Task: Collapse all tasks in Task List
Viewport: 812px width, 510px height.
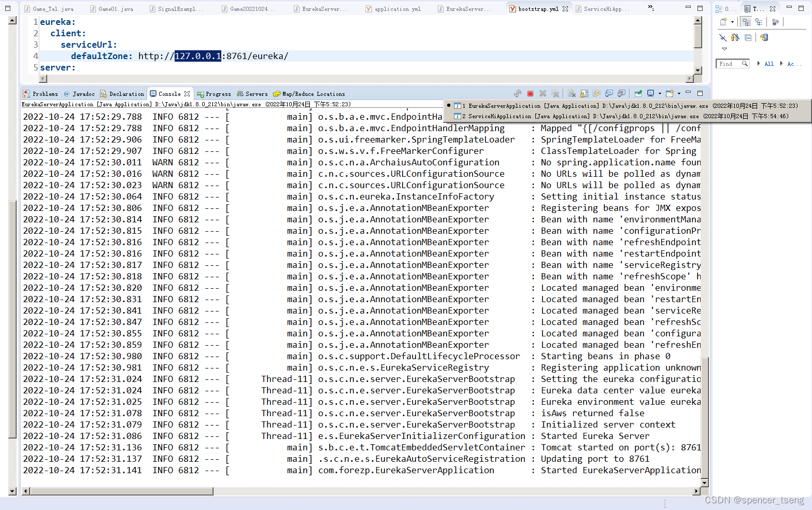Action: [748, 38]
